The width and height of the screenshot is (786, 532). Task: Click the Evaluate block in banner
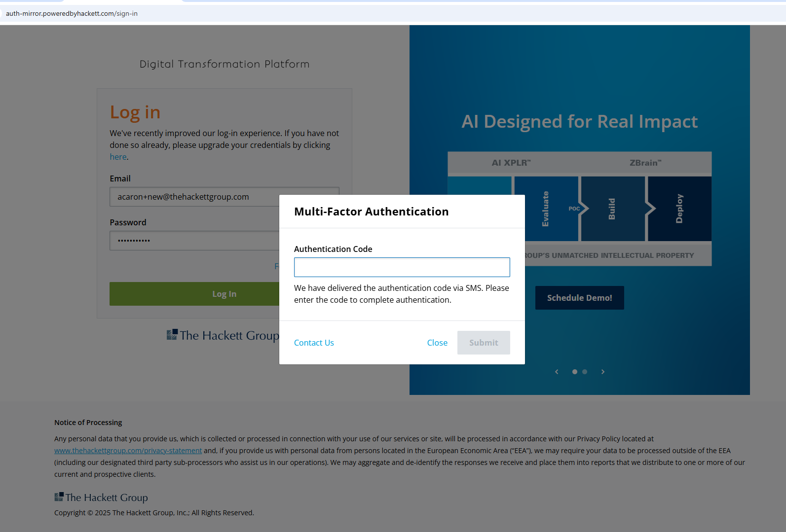coord(546,209)
